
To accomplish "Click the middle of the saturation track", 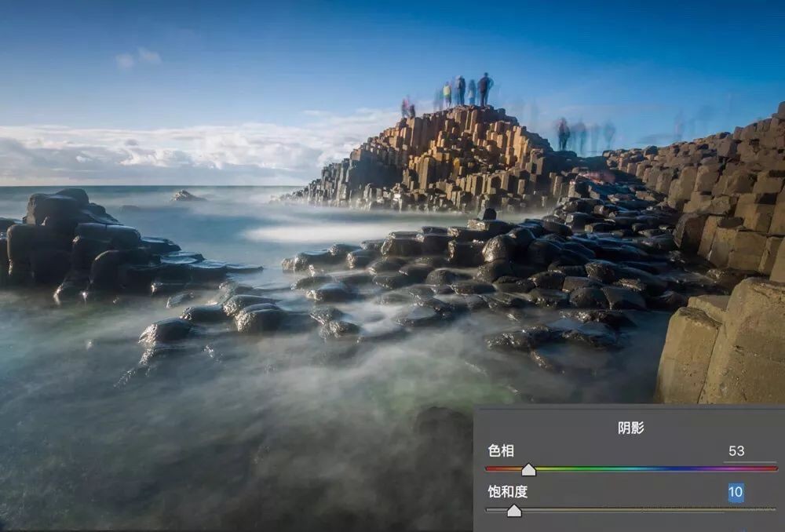I will pos(631,509).
